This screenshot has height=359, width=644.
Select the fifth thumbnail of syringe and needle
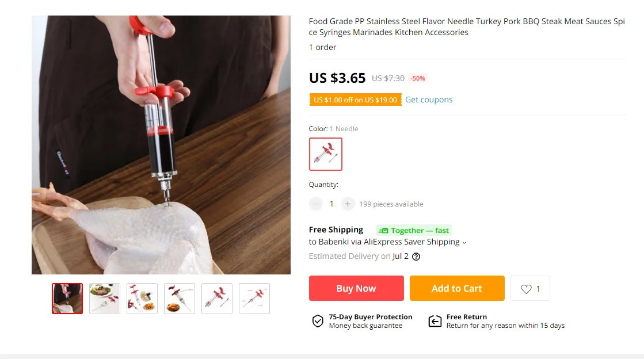tap(217, 299)
